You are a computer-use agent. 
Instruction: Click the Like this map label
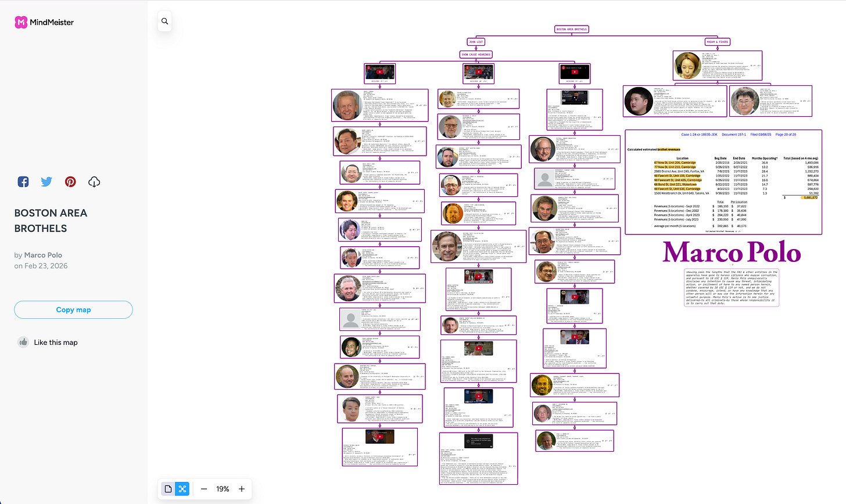coord(56,342)
